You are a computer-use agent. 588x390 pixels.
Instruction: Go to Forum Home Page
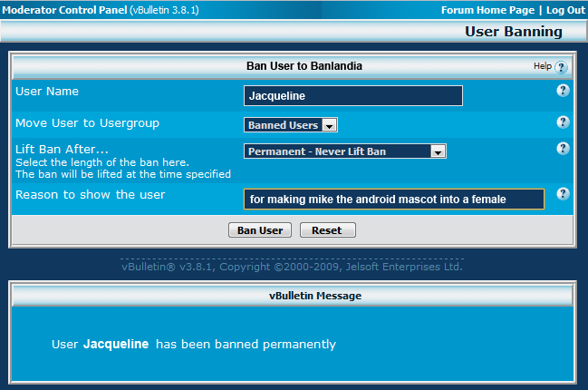(487, 10)
